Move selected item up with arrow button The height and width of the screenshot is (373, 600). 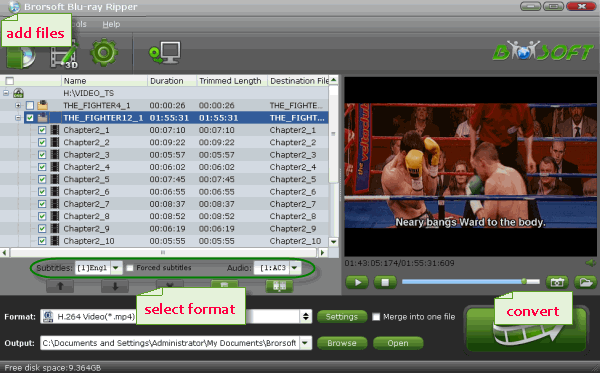pyautogui.click(x=60, y=286)
